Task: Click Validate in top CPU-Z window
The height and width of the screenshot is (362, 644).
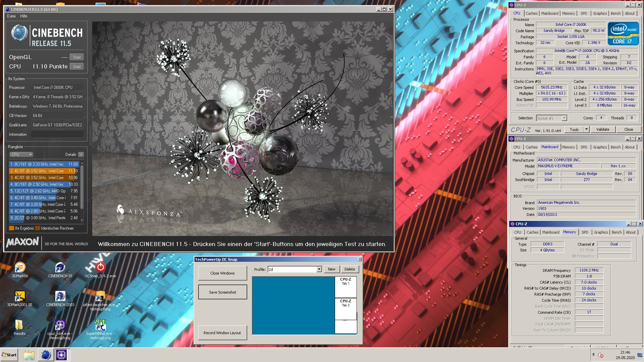Action: click(603, 129)
